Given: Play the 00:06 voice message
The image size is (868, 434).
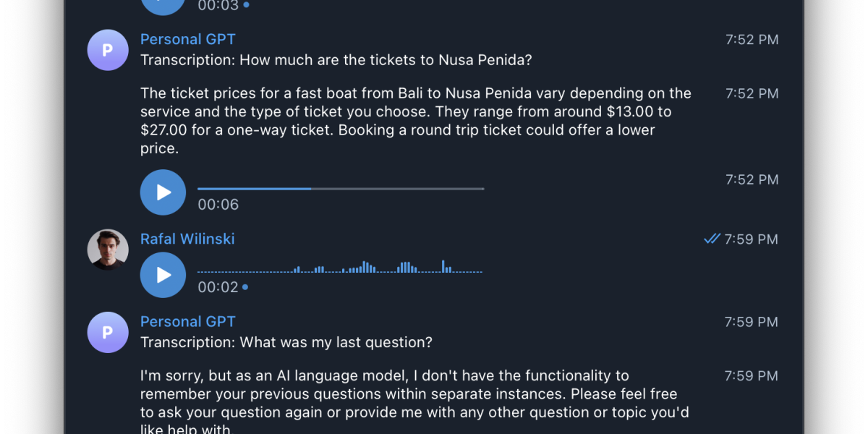Looking at the screenshot, I should point(163,192).
